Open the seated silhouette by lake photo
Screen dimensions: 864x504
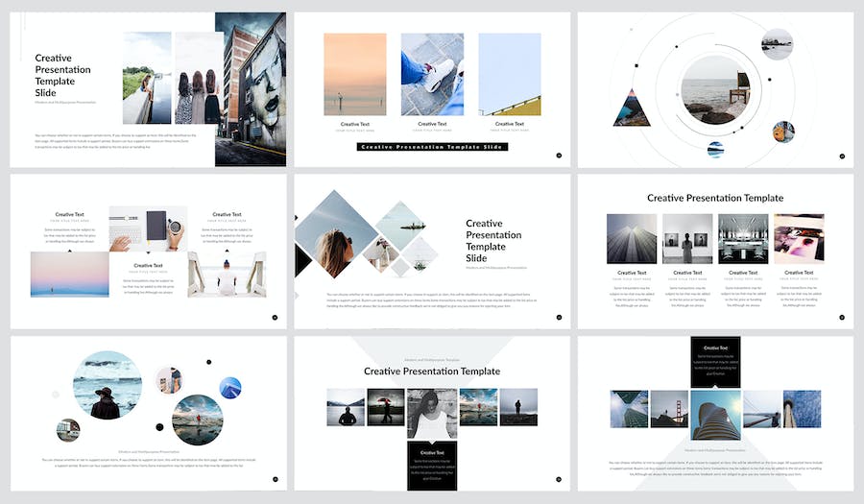pyautogui.click(x=346, y=407)
